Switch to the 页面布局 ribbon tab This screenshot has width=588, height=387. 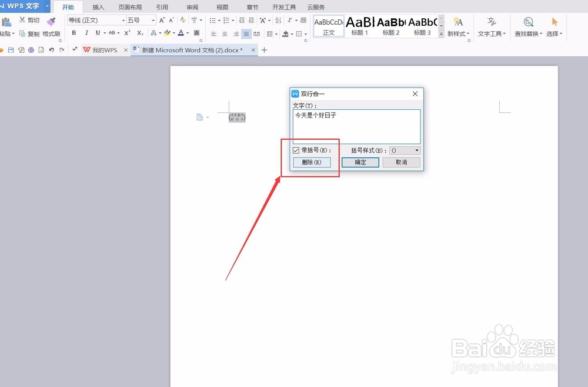pyautogui.click(x=130, y=7)
